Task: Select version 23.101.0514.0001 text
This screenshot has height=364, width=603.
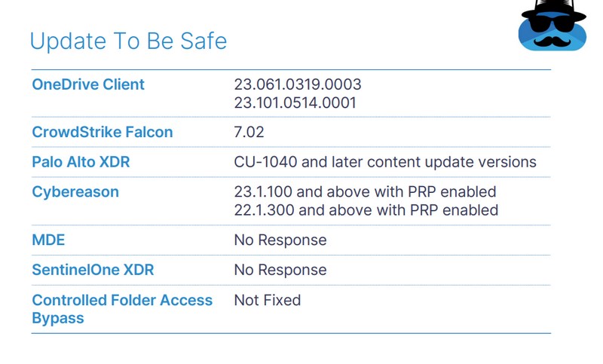Action: (295, 102)
